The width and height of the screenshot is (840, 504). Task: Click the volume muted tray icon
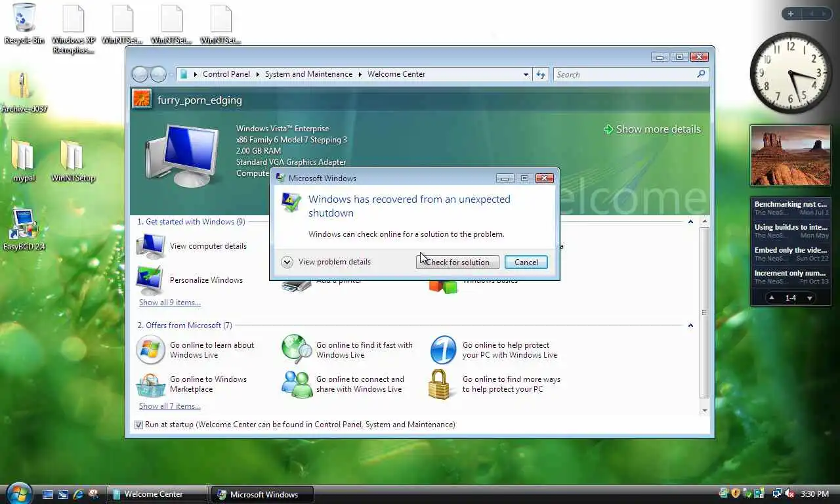coord(790,493)
